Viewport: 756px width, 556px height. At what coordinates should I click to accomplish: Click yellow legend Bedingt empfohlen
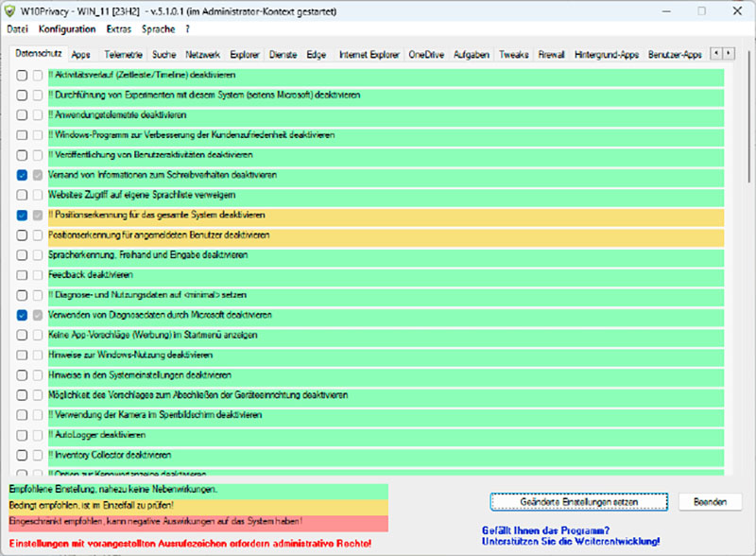[x=198, y=506]
